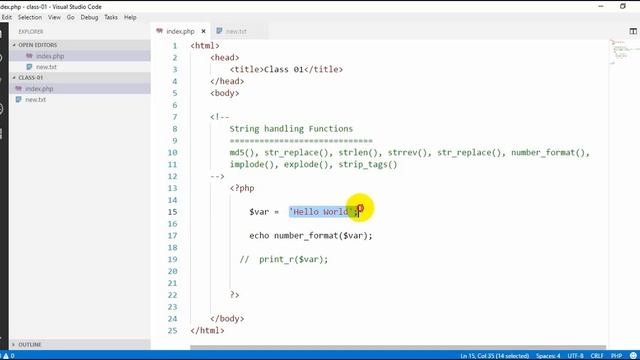Click the opening <html> tag
Screen dimensions: 640x360
(x=205, y=46)
